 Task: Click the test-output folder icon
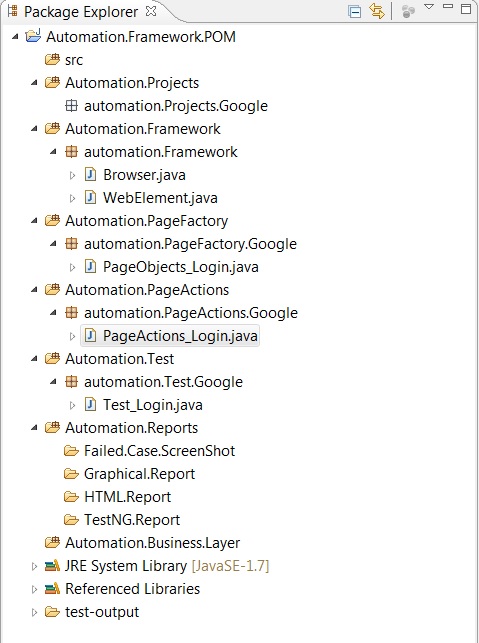pyautogui.click(x=52, y=611)
